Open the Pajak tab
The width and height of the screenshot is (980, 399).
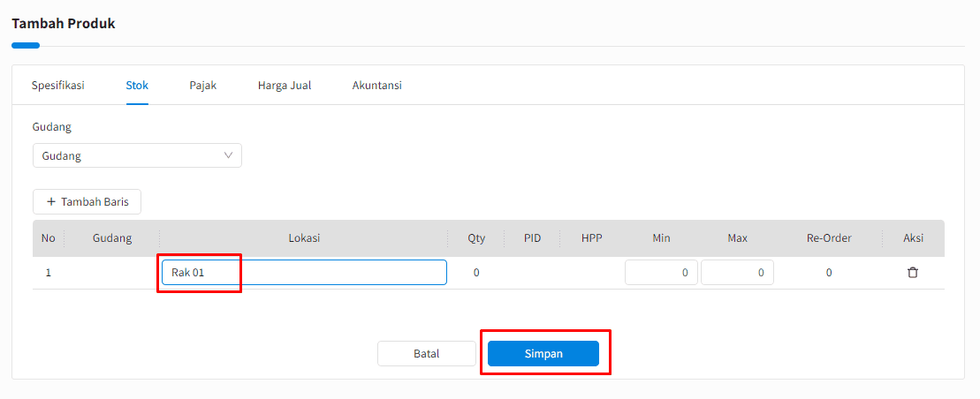pyautogui.click(x=203, y=86)
